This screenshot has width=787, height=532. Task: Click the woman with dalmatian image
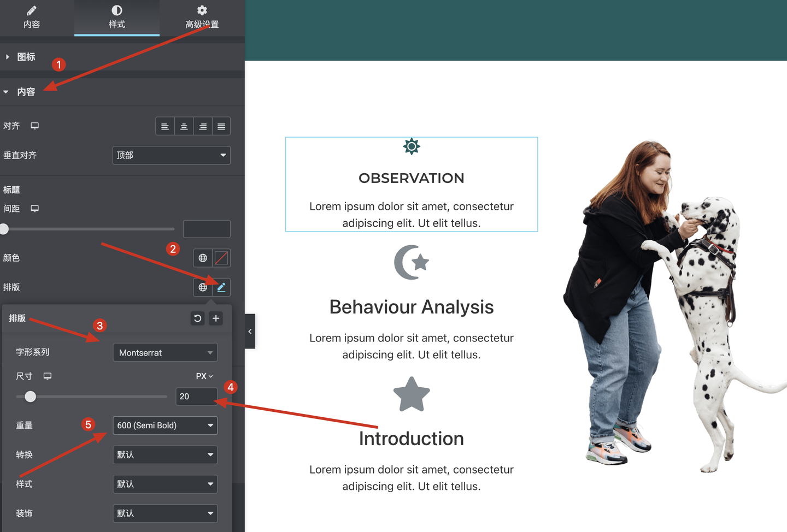pyautogui.click(x=675, y=306)
